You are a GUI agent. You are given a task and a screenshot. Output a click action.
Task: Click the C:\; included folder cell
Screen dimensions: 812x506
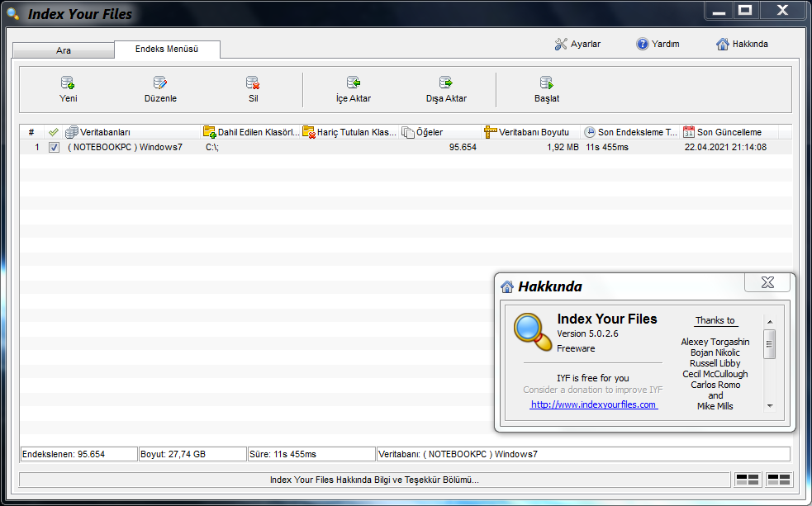point(212,148)
